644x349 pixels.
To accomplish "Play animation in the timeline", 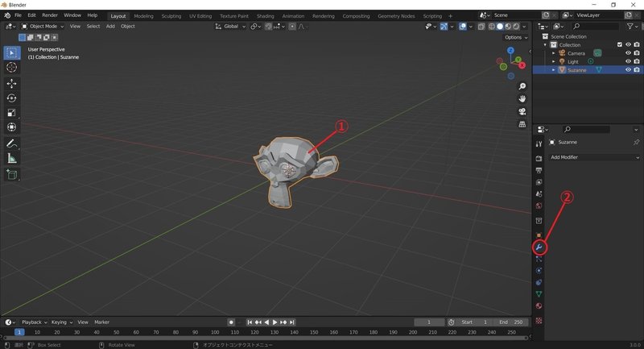I will click(275, 322).
